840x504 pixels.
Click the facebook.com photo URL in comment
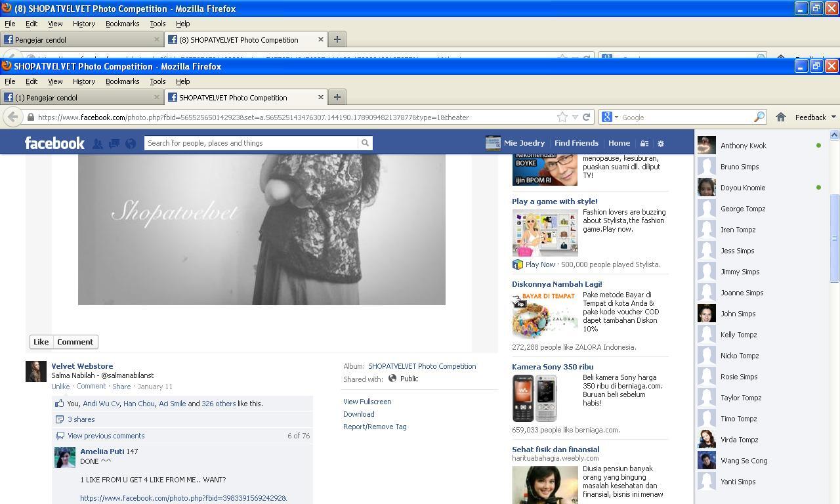[x=184, y=498]
